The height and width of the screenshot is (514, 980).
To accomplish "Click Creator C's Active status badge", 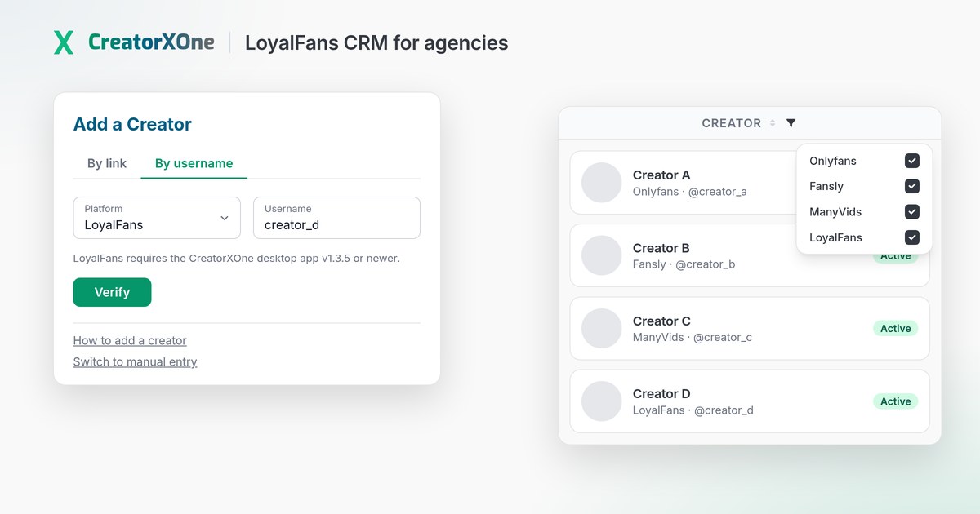I will tap(895, 328).
